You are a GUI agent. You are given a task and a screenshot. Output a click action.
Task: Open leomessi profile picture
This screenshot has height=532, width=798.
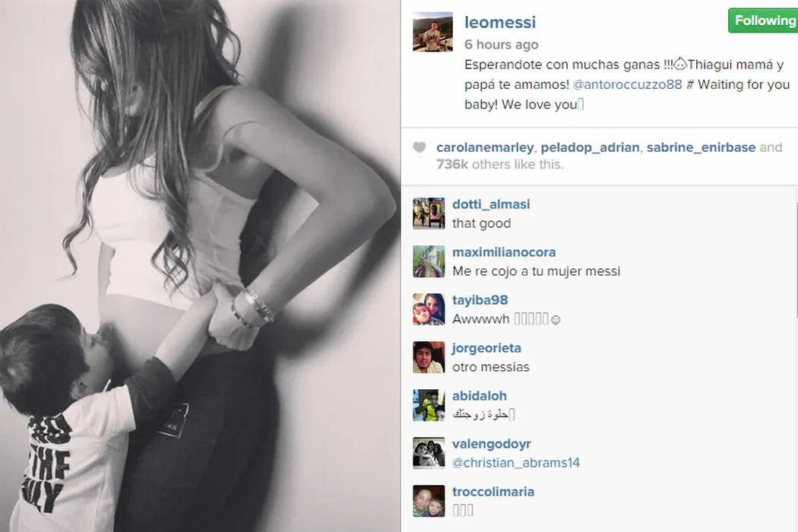click(x=432, y=32)
